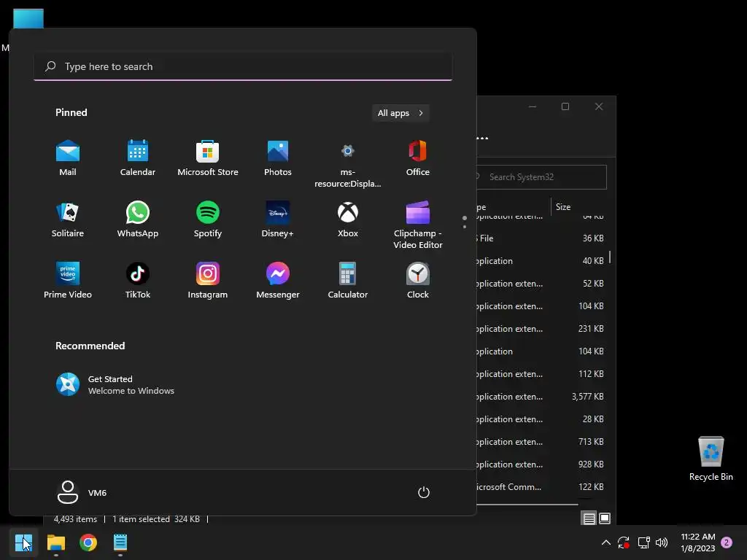Open notification center badge showing 2
This screenshot has height=560, width=747.
click(727, 542)
